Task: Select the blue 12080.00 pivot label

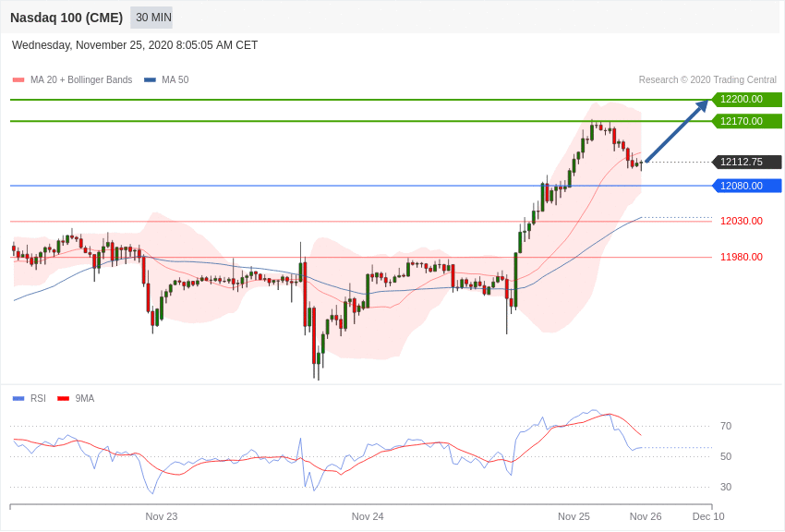Action: point(743,186)
